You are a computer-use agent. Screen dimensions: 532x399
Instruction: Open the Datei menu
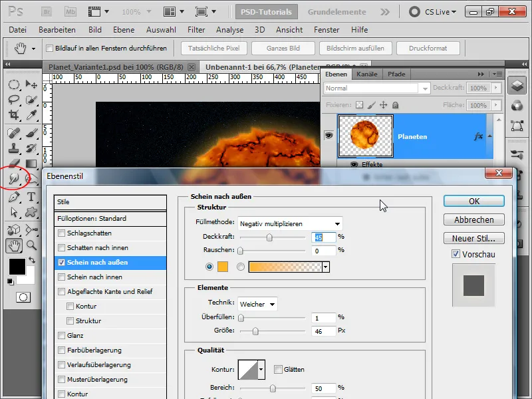(x=18, y=30)
